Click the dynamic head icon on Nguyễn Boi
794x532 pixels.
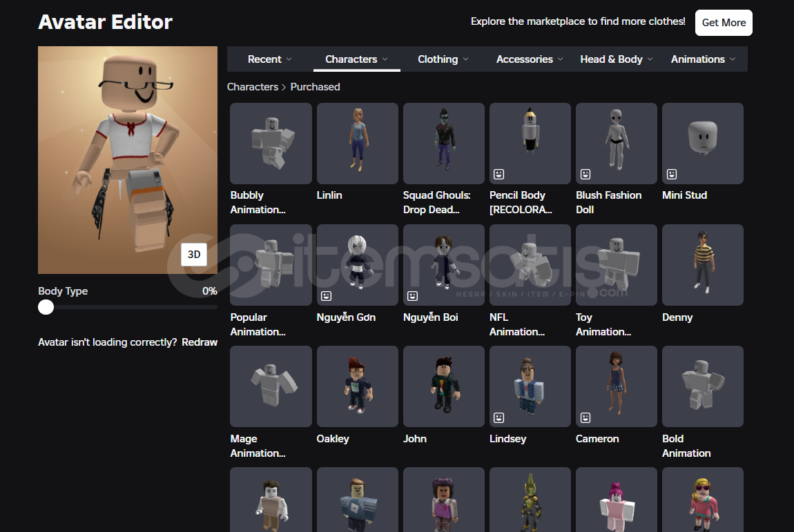coord(413,295)
